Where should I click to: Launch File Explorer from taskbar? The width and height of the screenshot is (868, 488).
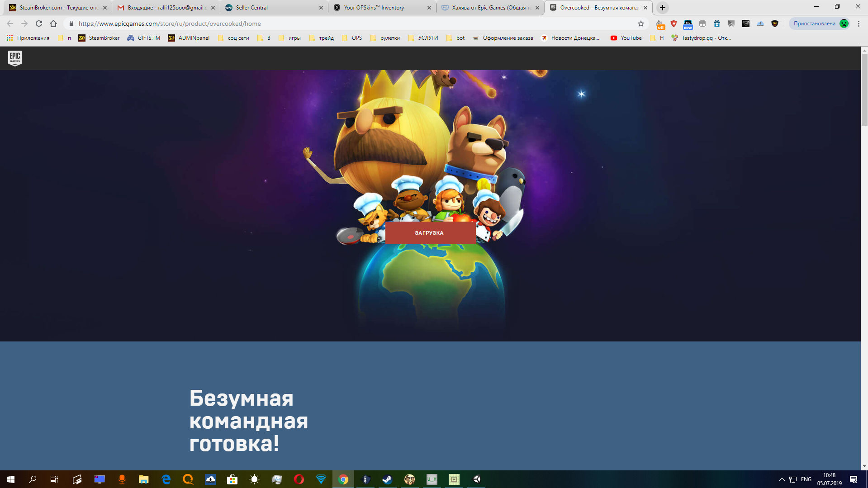coord(144,479)
